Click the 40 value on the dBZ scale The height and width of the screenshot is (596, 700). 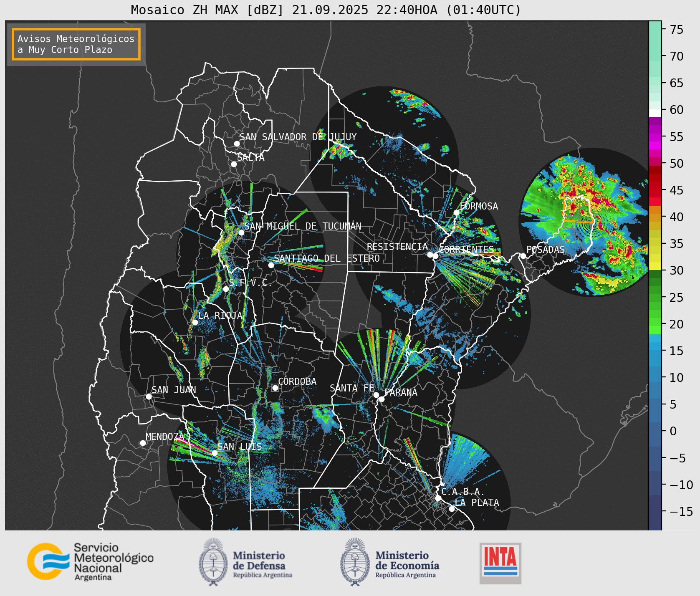(677, 217)
